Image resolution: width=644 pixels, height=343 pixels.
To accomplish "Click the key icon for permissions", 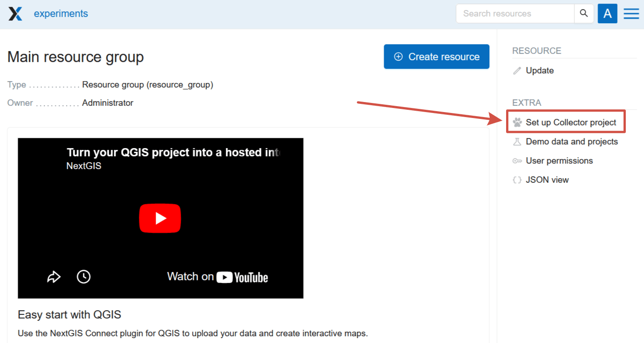I will click(x=517, y=161).
